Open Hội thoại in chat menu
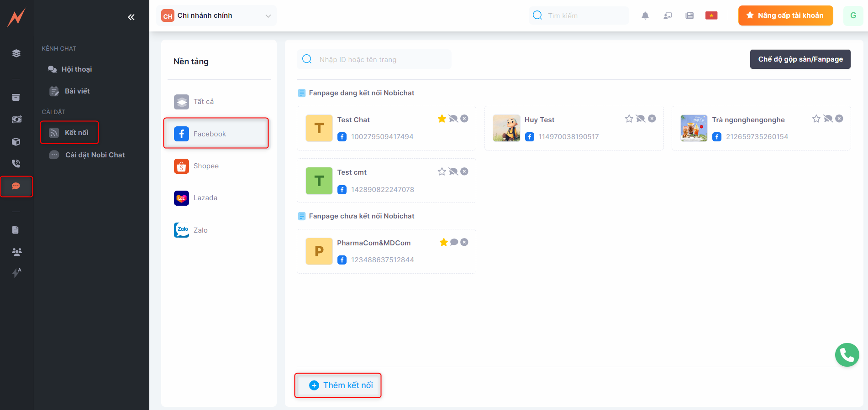This screenshot has width=868, height=410. [x=76, y=69]
